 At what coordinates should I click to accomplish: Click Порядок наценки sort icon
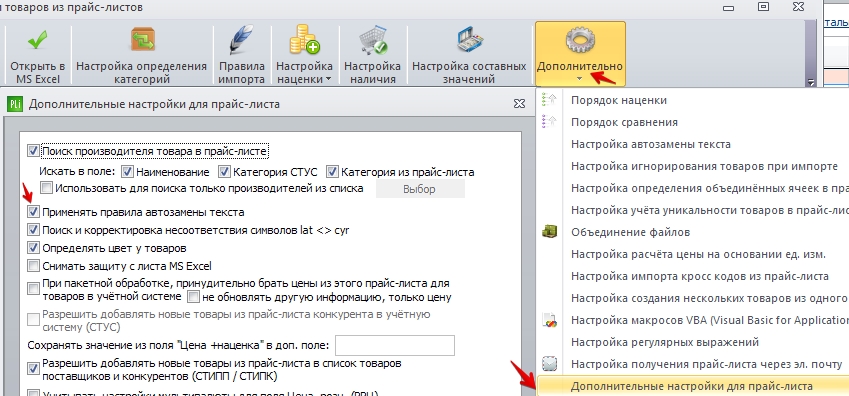(x=549, y=100)
